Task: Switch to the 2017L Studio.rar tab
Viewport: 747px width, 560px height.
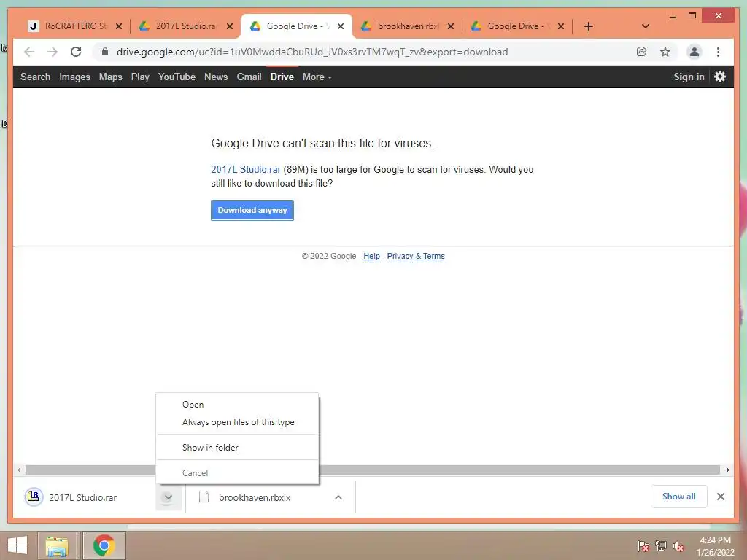Action: (x=186, y=26)
